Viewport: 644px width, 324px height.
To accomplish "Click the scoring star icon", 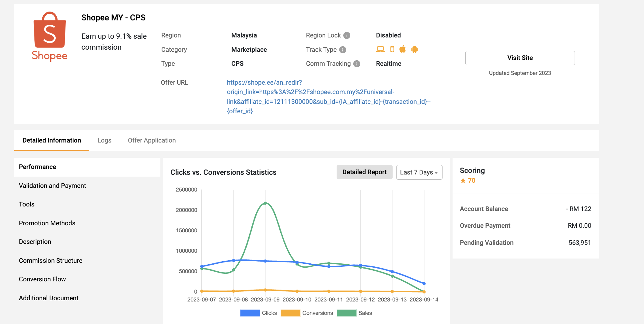I will [x=463, y=181].
